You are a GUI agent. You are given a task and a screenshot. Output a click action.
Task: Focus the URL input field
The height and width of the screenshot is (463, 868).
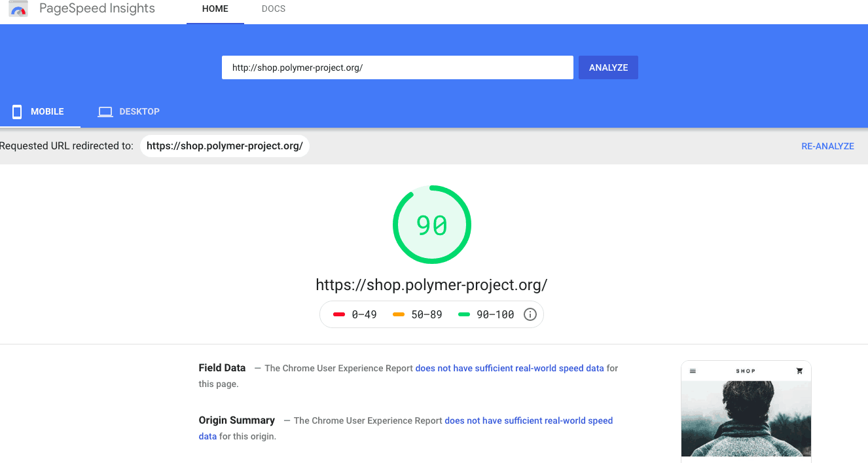point(397,67)
